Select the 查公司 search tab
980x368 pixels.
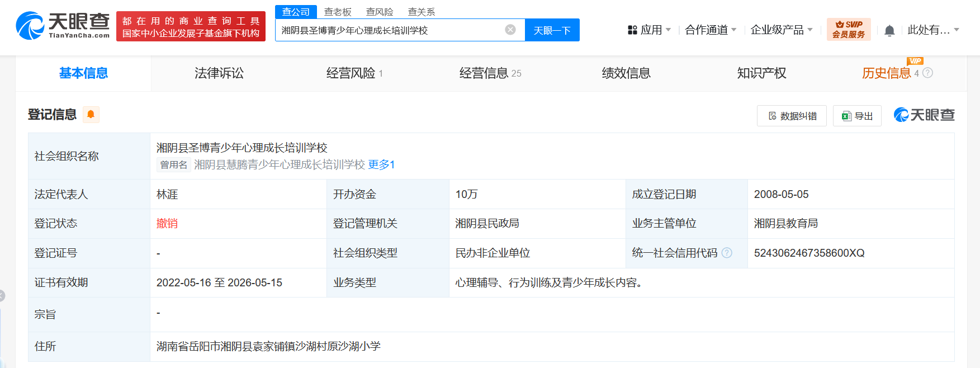coord(296,12)
